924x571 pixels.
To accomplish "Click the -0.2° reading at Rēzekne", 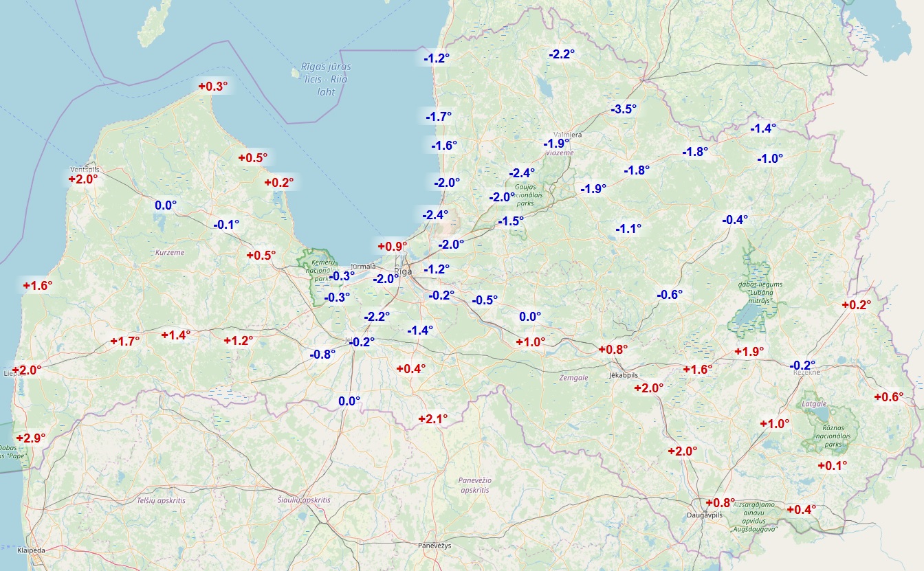I will (802, 365).
